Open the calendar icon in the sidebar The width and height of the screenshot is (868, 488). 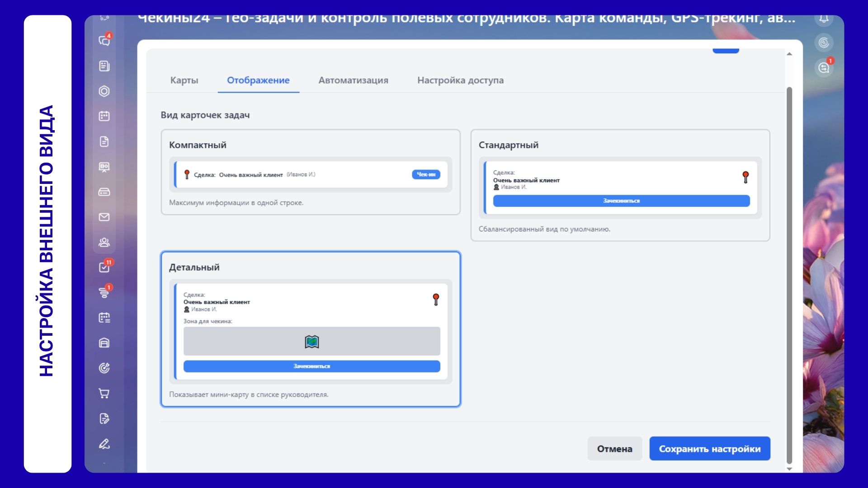104,116
